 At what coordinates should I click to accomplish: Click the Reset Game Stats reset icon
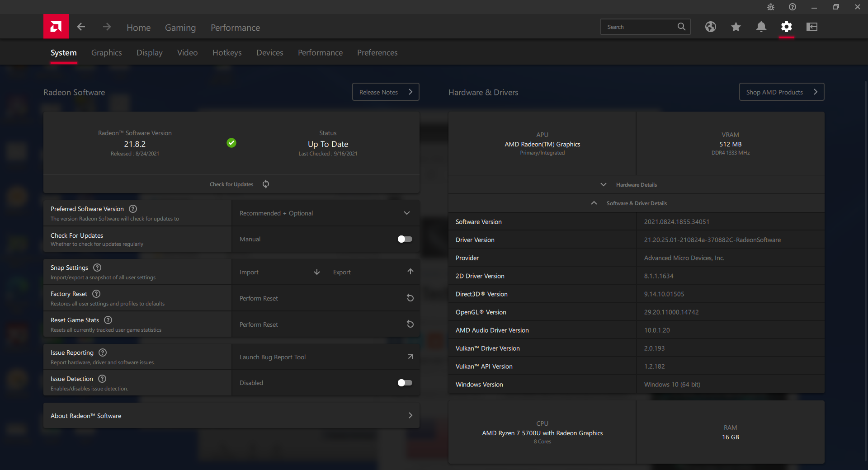point(410,324)
